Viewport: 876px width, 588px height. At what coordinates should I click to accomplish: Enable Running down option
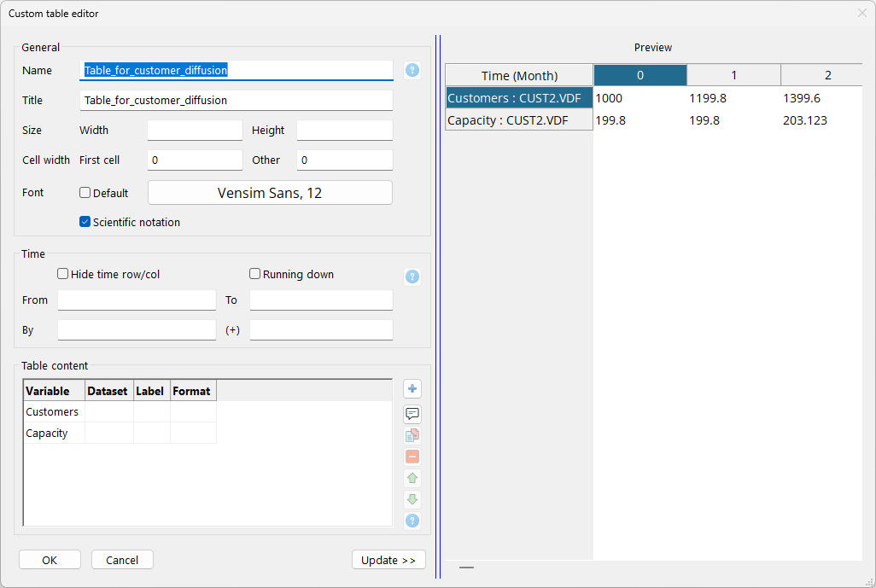click(x=254, y=273)
